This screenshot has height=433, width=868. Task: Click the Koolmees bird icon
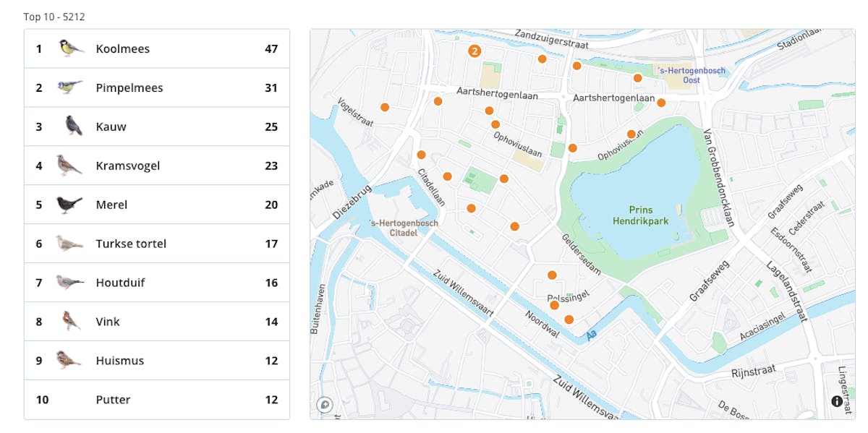(x=69, y=48)
